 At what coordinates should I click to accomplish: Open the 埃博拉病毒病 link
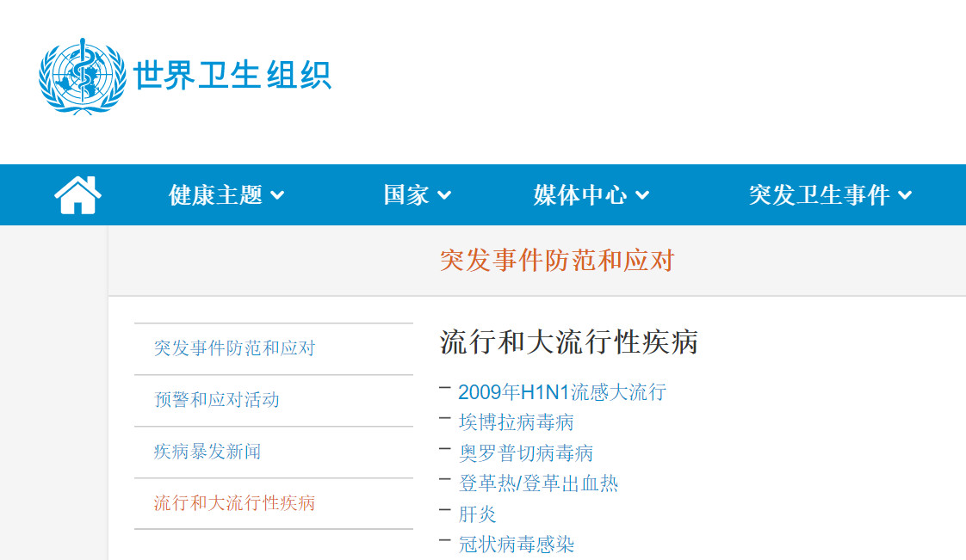(x=517, y=422)
